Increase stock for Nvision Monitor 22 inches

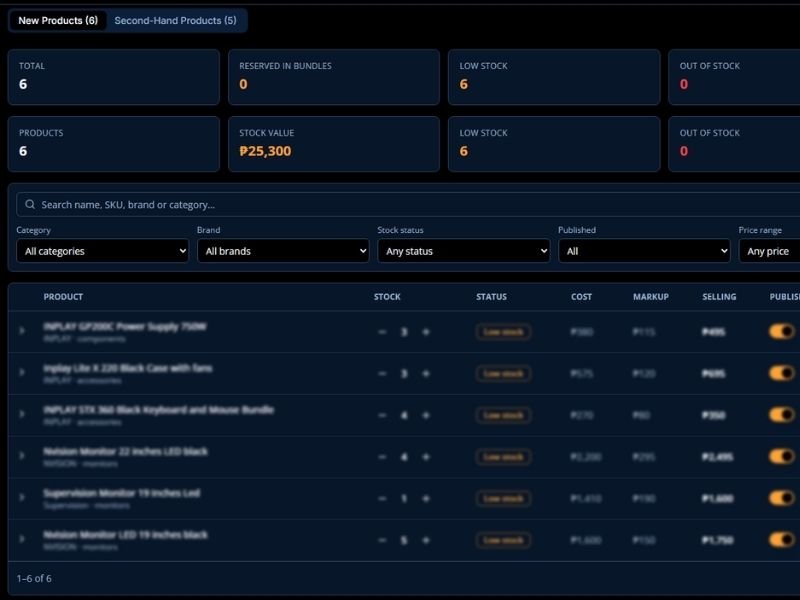point(426,457)
